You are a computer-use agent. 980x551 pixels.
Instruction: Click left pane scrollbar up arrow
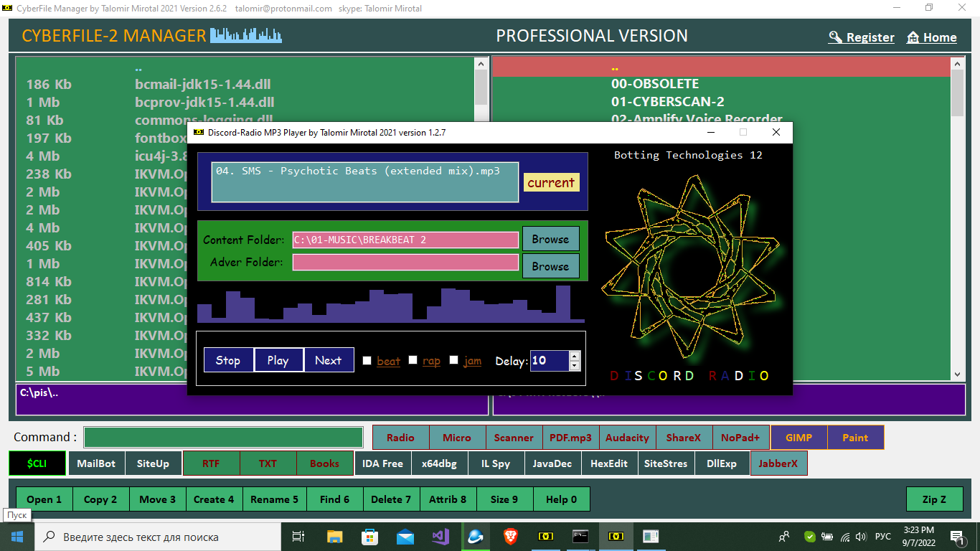(x=481, y=64)
